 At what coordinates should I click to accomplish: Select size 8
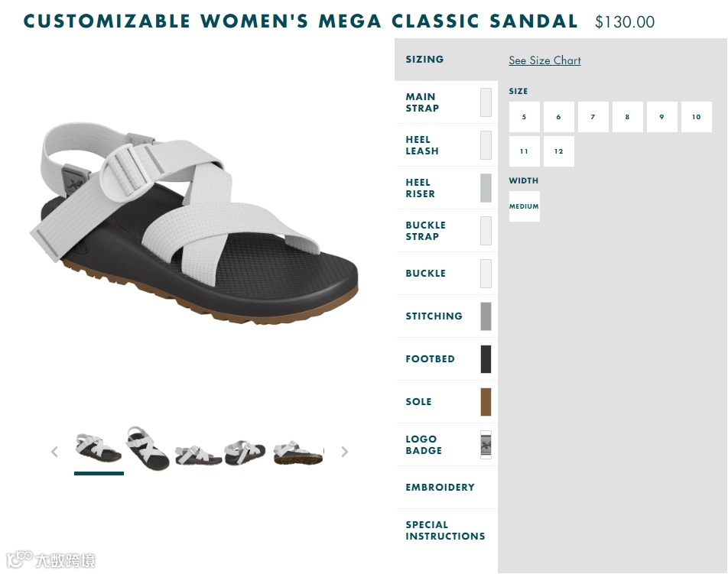click(627, 117)
